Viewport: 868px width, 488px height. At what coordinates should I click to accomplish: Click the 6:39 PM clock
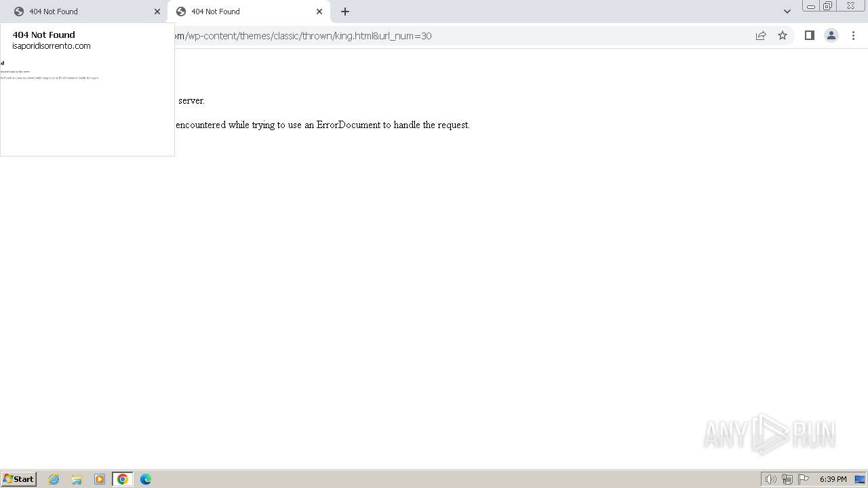(833, 479)
